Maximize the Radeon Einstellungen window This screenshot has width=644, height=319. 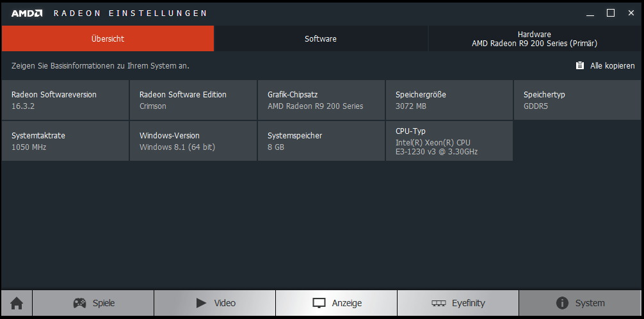611,13
